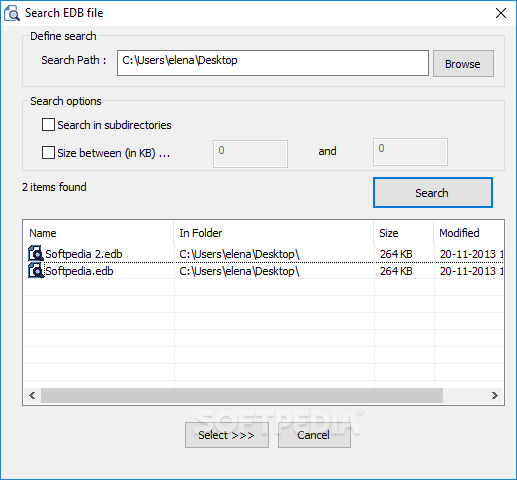The height and width of the screenshot is (480, 517).
Task: Click the 264 KB size in the Softpedia.edb row
Action: pyautogui.click(x=396, y=271)
